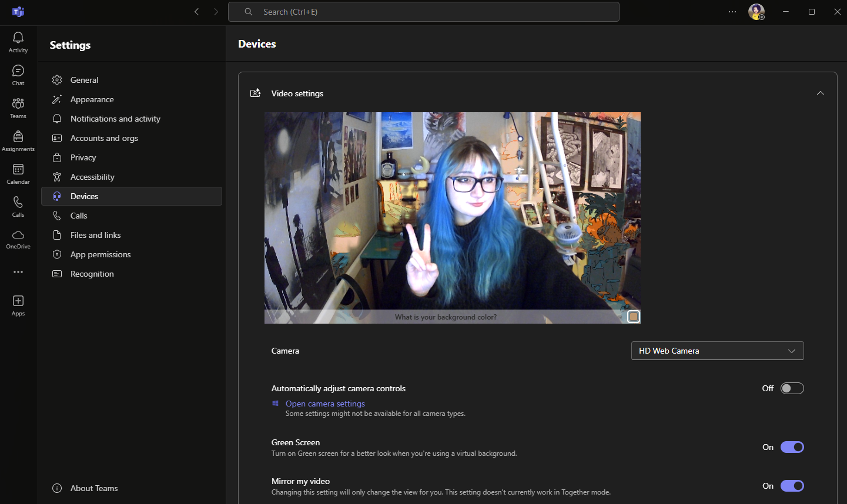Screen dimensions: 847x504
Task: Open Chat in the sidebar
Action: point(18,75)
